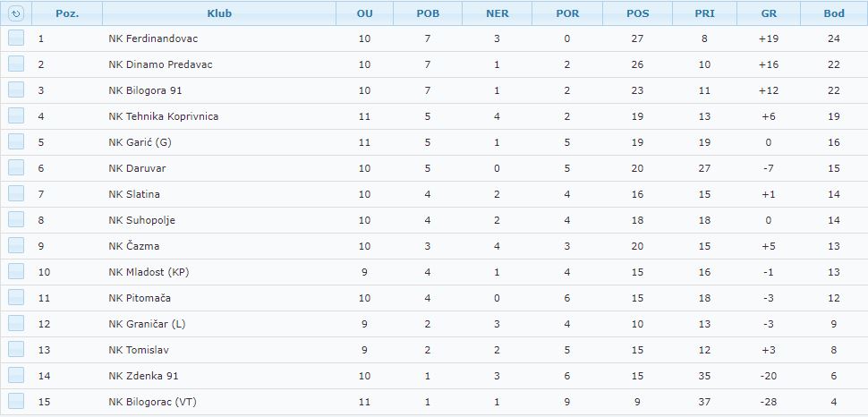Click the refresh icon in table header
The width and height of the screenshot is (868, 417).
[16, 13]
